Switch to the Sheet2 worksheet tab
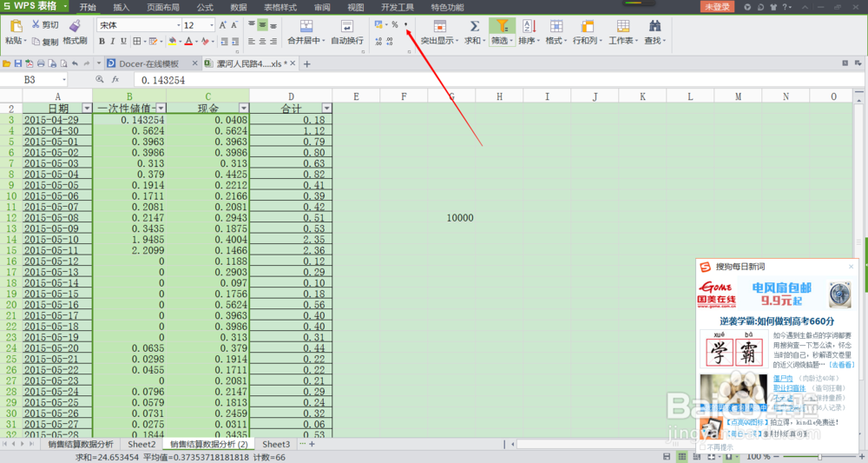868x463 pixels. (141, 444)
